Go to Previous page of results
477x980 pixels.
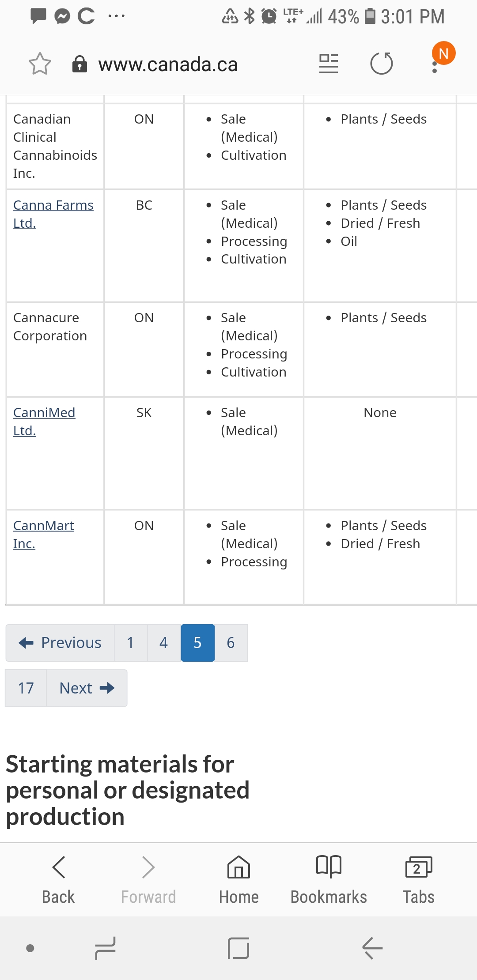coord(60,643)
